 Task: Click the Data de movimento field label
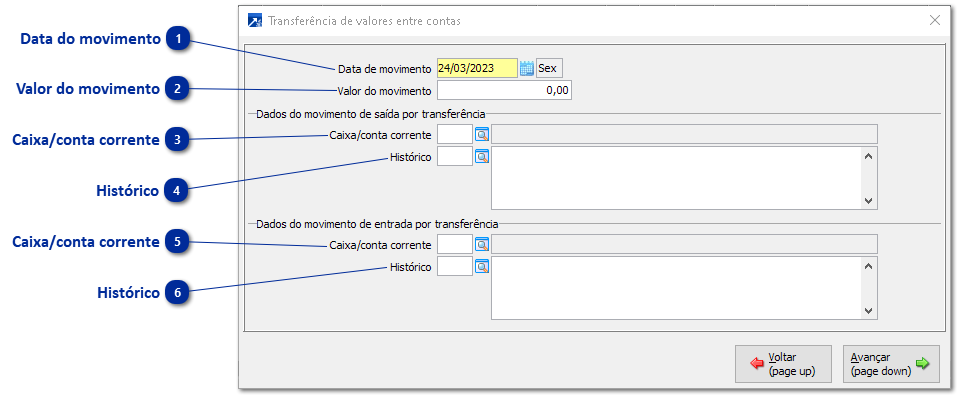point(384,69)
